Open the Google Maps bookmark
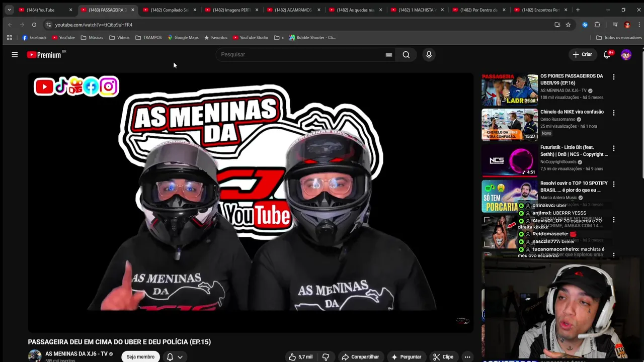 (183, 37)
